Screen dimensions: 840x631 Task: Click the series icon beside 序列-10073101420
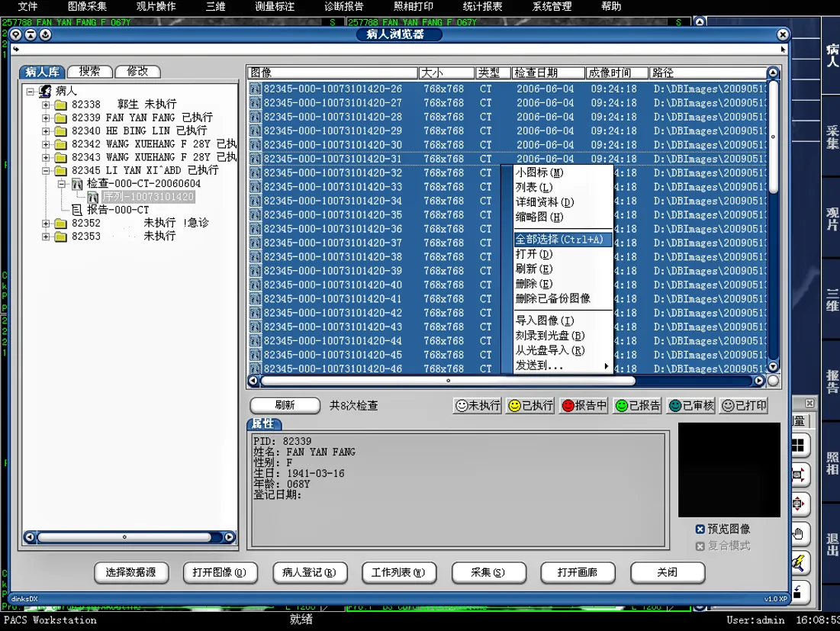tap(92, 197)
